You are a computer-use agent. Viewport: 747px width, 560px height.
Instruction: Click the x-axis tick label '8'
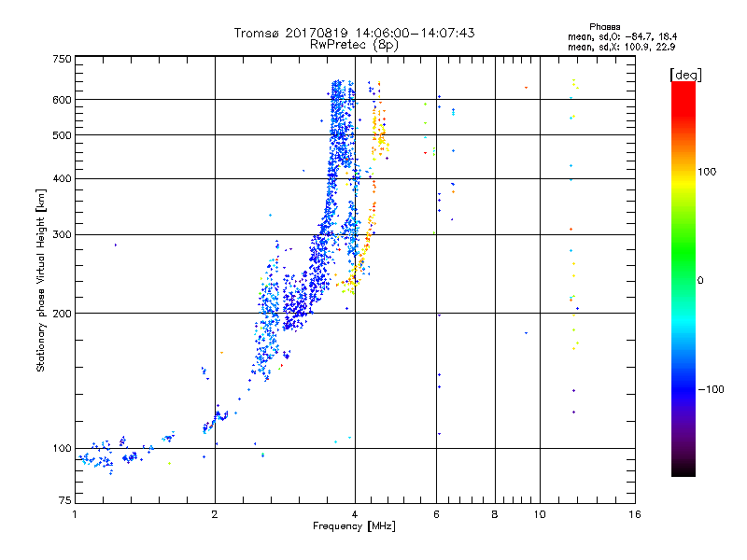pos(495,514)
